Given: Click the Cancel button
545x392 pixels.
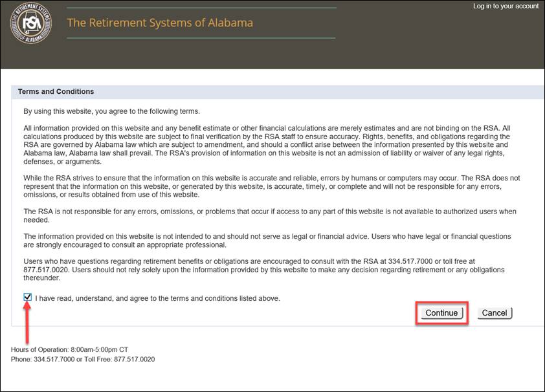Looking at the screenshot, I should point(495,313).
